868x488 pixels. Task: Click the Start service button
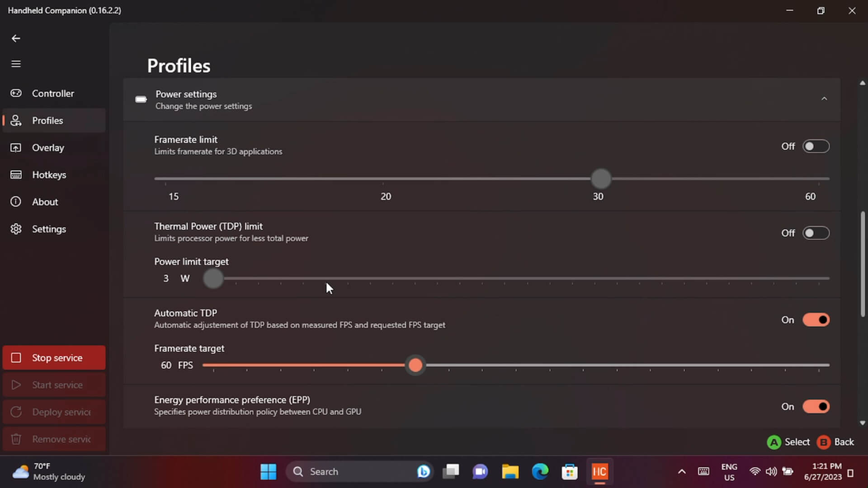57,385
